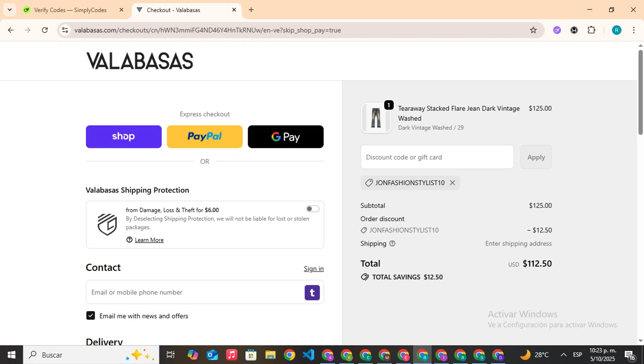Open the notification center icon

(630, 356)
